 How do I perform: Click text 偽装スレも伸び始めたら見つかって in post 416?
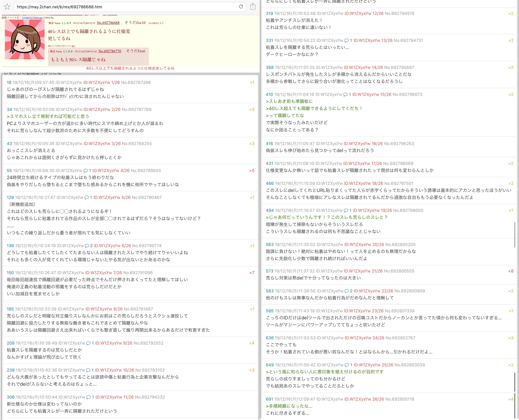coord(301,150)
